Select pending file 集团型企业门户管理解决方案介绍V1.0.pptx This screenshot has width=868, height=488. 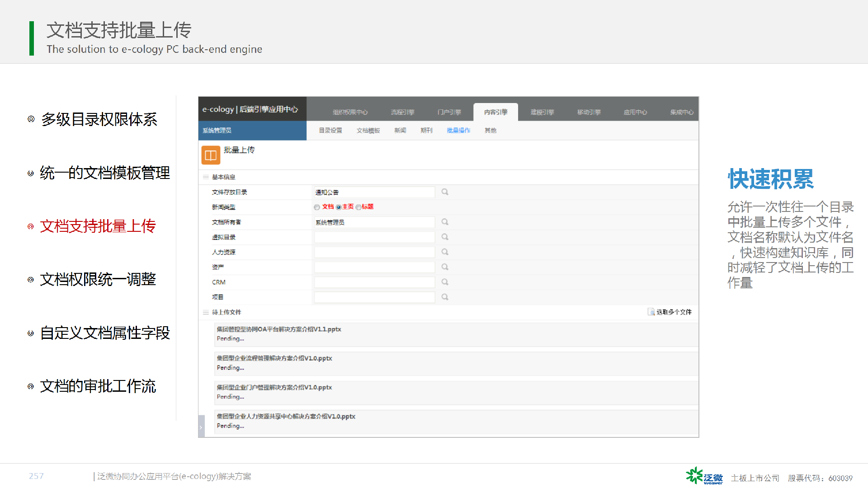coord(456,392)
